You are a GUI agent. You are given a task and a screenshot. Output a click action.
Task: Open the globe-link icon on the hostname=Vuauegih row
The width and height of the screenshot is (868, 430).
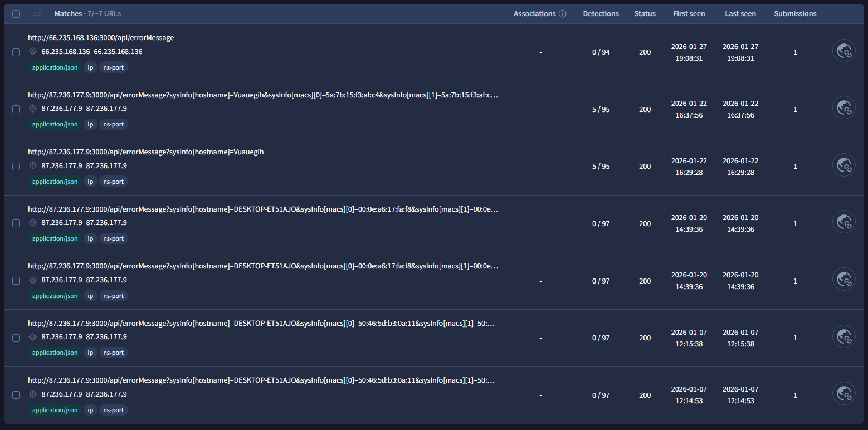(x=843, y=165)
